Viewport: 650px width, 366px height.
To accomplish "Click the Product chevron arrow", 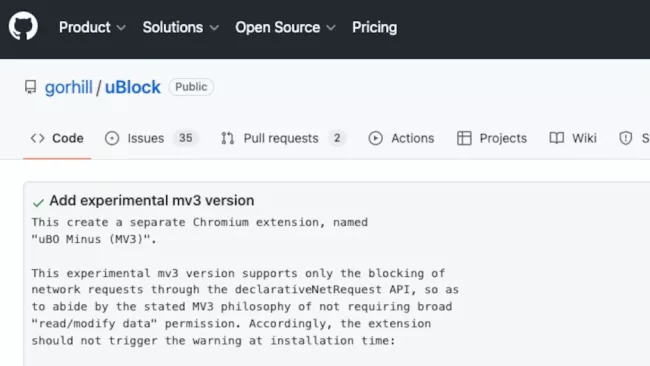I will click(x=121, y=28).
